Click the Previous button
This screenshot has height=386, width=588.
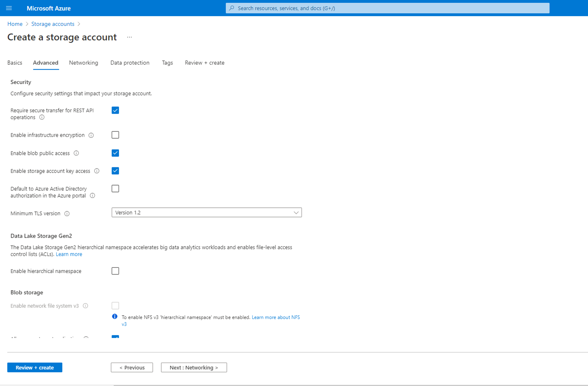point(132,367)
